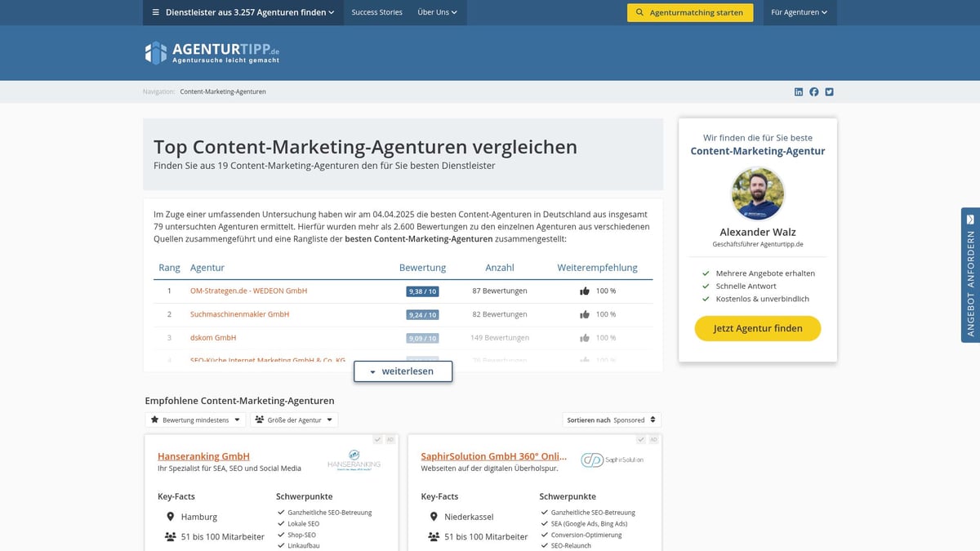Viewport: 980px width, 551px height.
Task: Click the location pin icon next to Hamburg
Action: click(170, 516)
